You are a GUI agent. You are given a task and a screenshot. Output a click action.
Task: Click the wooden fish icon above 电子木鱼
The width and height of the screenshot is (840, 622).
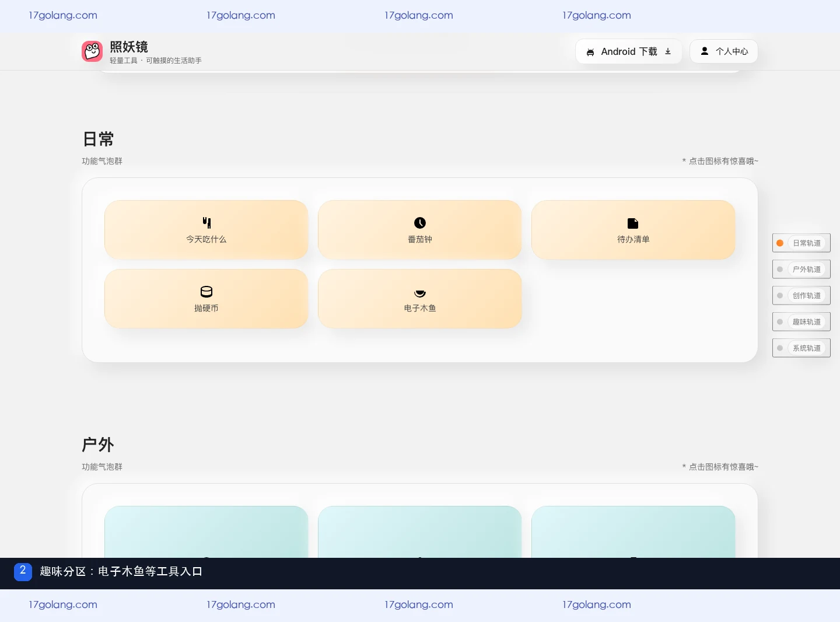[x=420, y=293]
